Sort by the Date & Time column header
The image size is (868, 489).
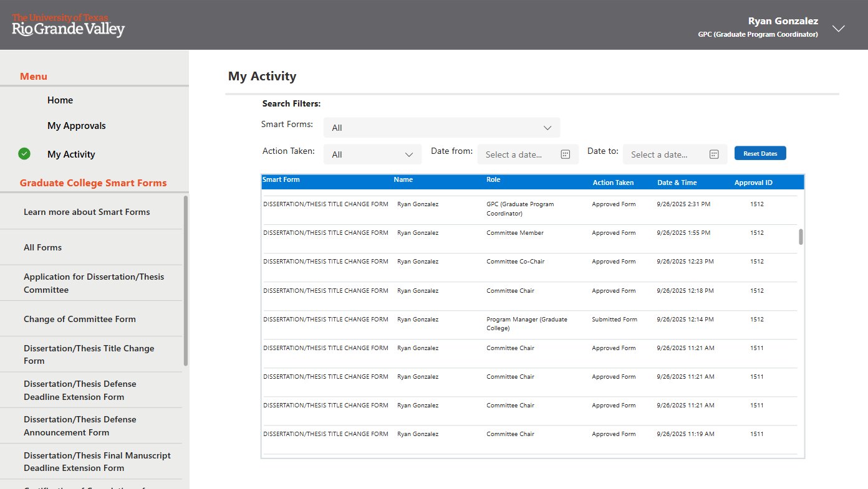coord(677,183)
